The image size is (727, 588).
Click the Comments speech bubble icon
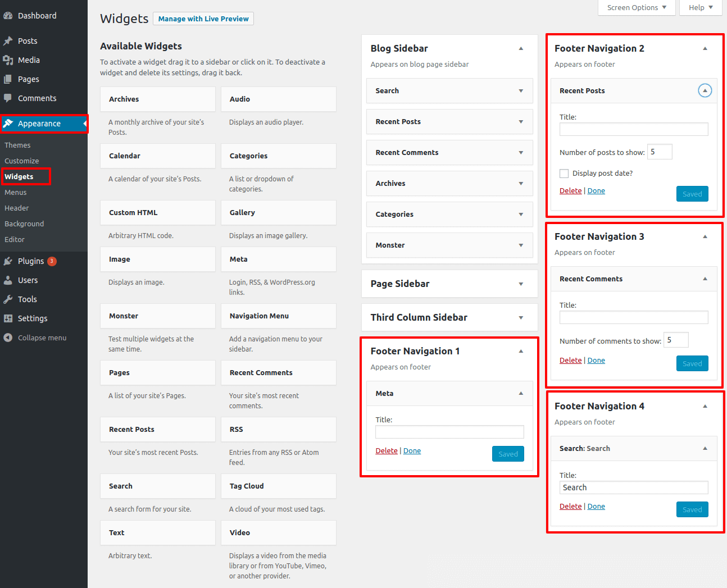coord(8,98)
